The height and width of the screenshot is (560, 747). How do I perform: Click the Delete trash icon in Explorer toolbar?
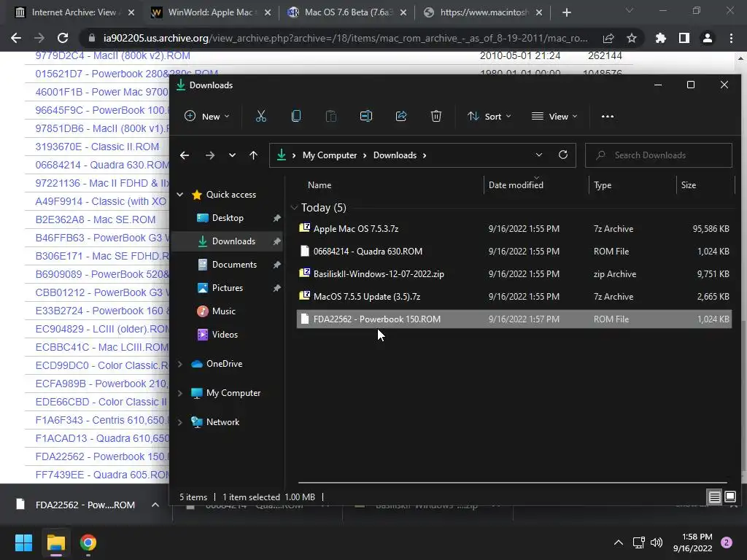[436, 116]
